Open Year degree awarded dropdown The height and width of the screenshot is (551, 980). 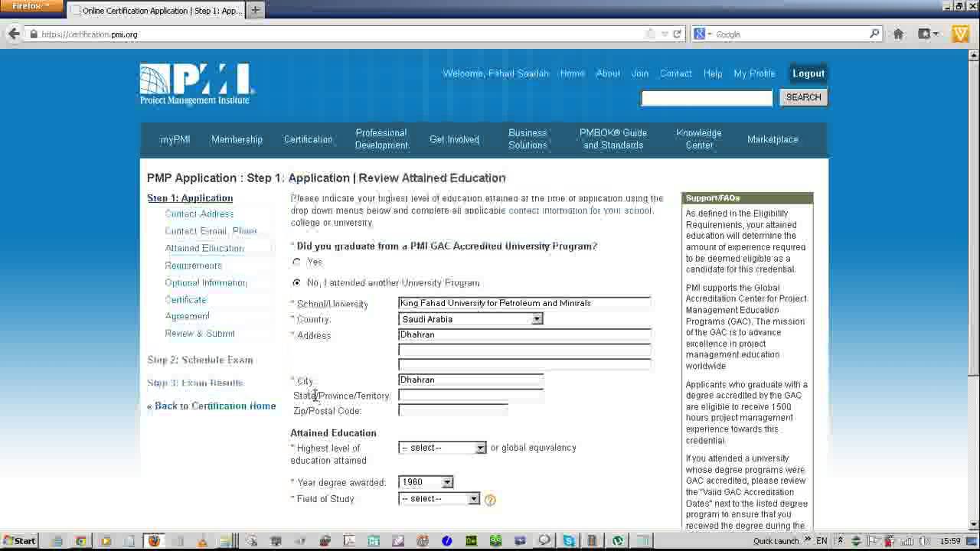426,482
